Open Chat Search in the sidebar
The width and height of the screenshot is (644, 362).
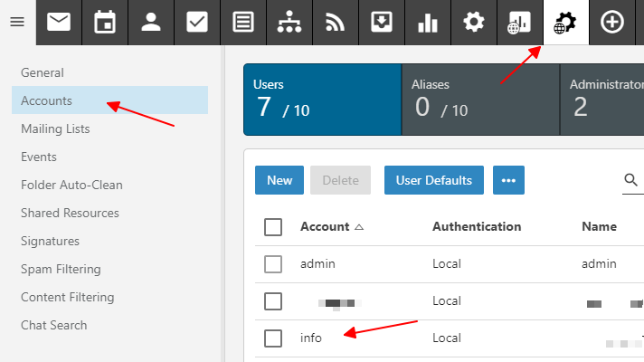109,325
